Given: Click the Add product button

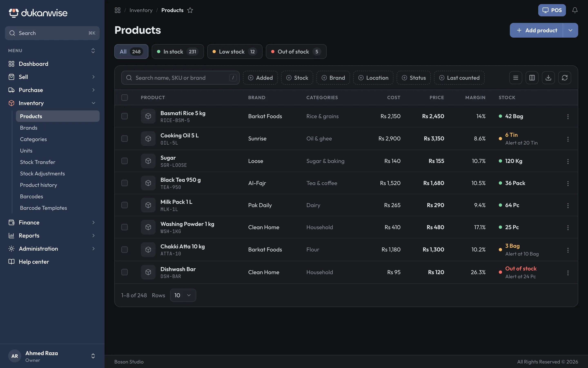Looking at the screenshot, I should (x=536, y=30).
